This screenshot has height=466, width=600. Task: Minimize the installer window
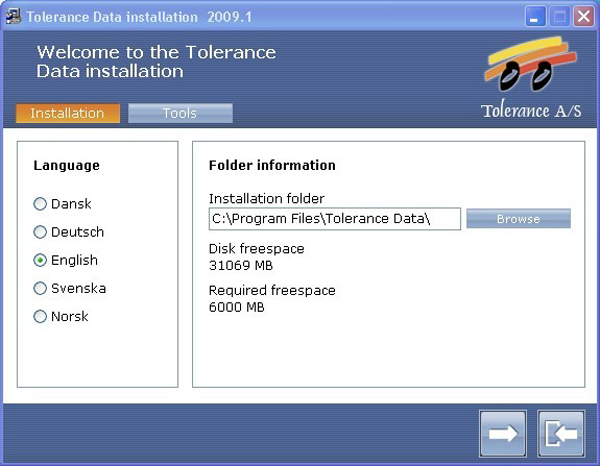point(535,16)
